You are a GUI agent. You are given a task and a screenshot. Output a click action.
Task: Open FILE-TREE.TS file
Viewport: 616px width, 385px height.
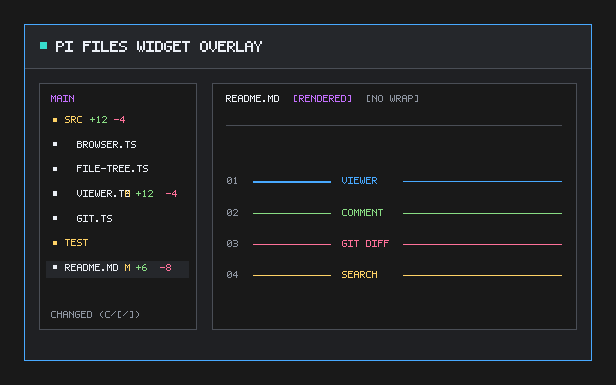tap(112, 169)
